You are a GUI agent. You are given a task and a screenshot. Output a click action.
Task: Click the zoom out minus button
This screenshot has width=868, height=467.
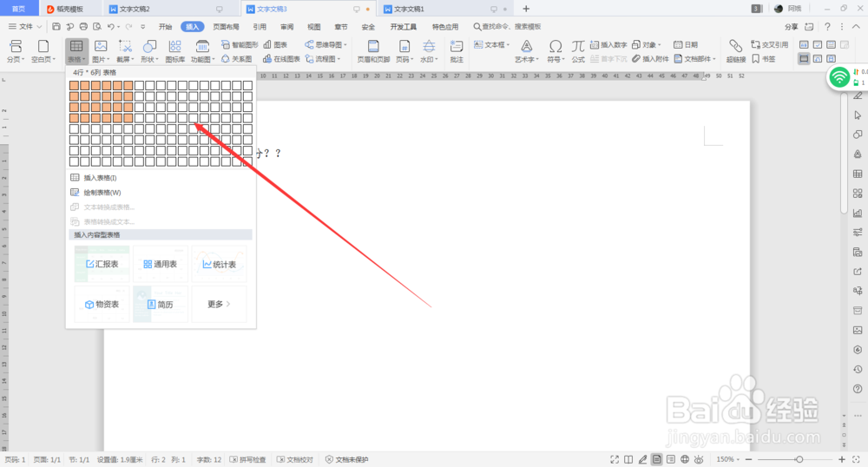(x=748, y=459)
